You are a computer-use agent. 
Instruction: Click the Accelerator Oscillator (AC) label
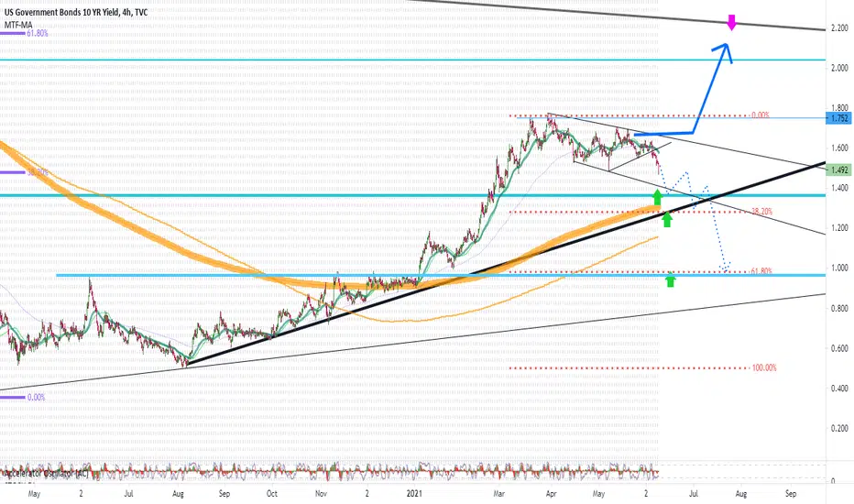click(47, 474)
